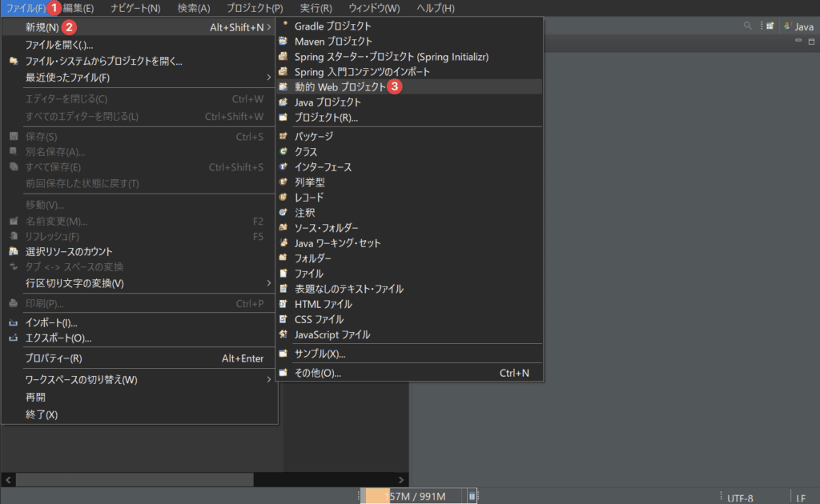Click the 動的 Web プロジェクト icon
This screenshot has height=504, width=820.
click(x=283, y=86)
